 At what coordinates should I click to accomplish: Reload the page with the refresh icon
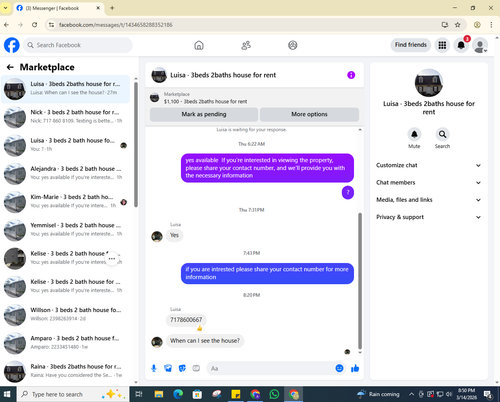[x=35, y=25]
